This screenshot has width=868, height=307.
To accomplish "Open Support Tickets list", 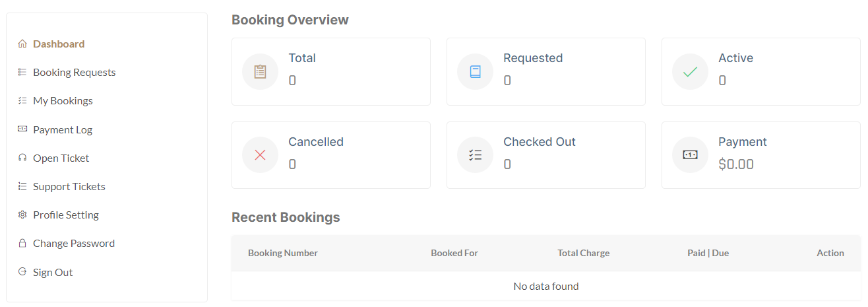I will point(69,187).
